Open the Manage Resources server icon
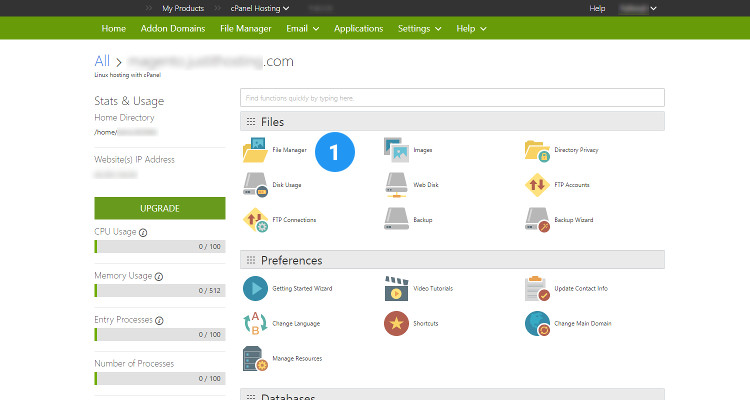The image size is (750, 400). (255, 359)
